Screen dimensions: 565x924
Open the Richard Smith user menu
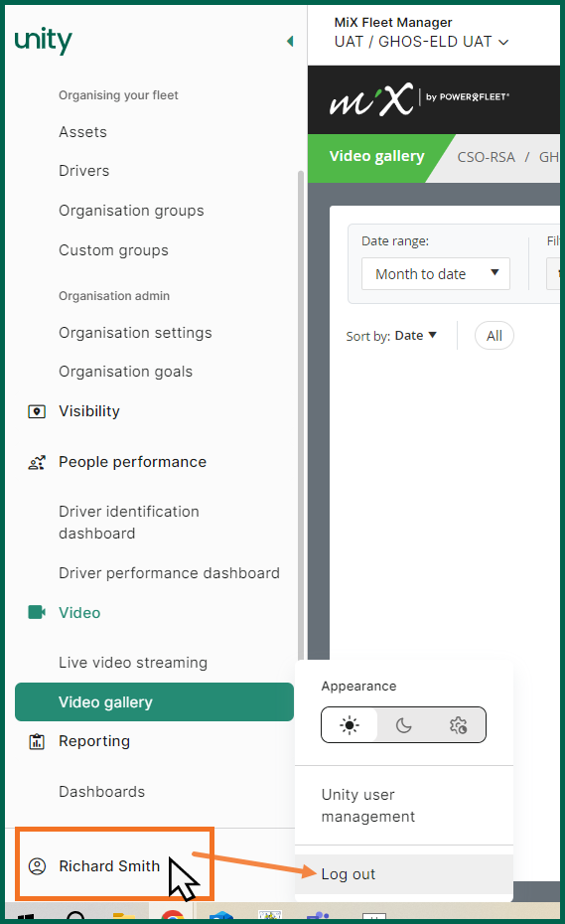click(x=109, y=866)
